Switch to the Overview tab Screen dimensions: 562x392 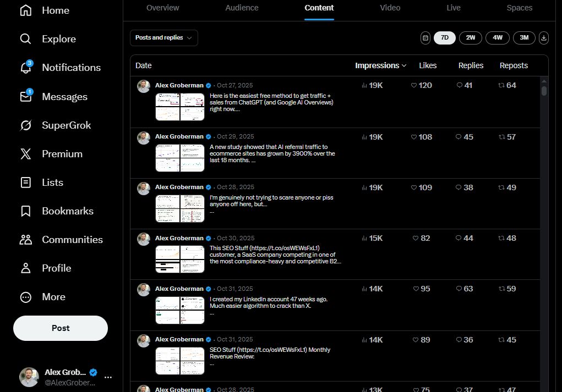click(x=162, y=8)
